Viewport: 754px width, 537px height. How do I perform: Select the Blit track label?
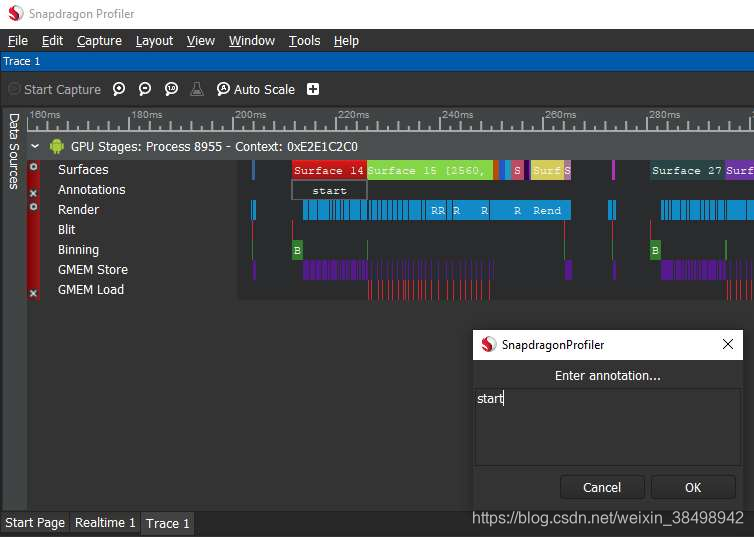[66, 229]
